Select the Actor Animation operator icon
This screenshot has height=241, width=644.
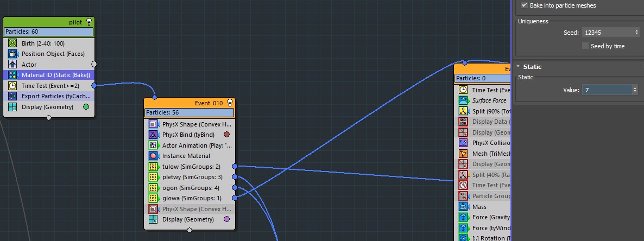click(153, 145)
